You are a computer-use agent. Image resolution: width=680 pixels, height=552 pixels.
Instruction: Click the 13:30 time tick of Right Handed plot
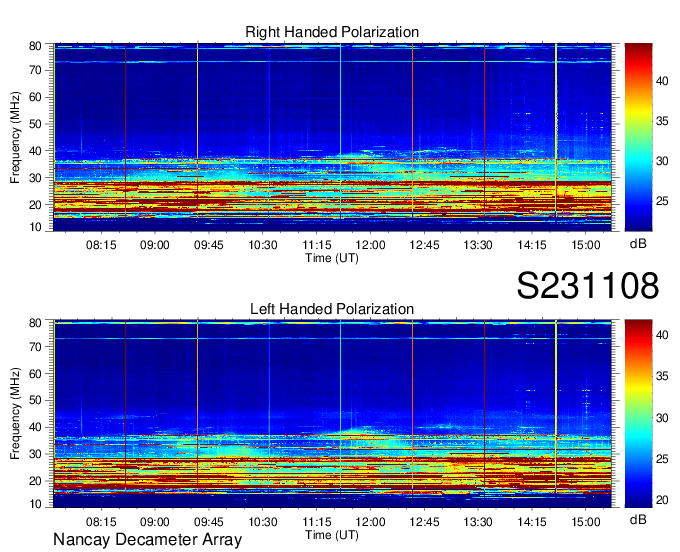(478, 245)
